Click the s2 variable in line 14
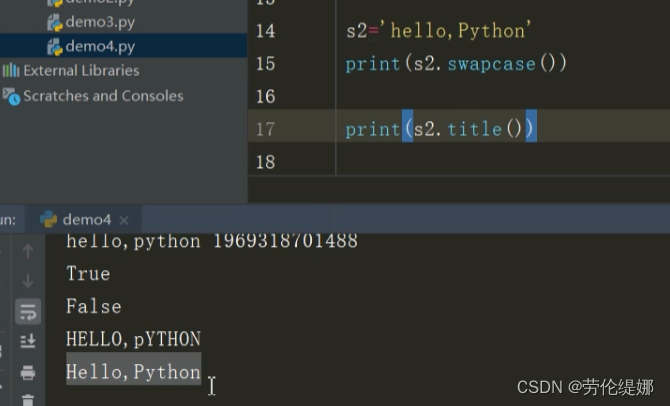This screenshot has height=406, width=670. pyautogui.click(x=357, y=31)
